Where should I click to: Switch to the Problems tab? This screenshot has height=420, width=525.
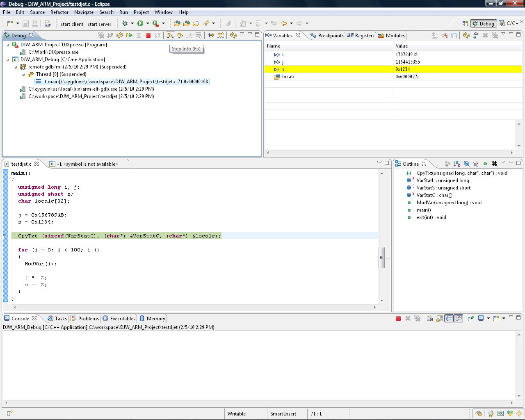(x=84, y=319)
